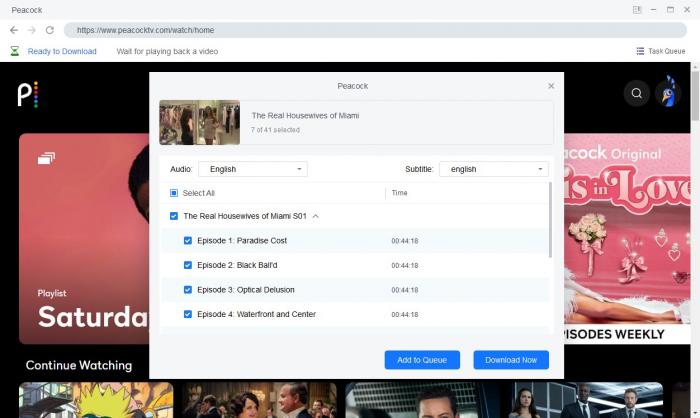
Task: Click the Add to Queue button
Action: tap(422, 360)
